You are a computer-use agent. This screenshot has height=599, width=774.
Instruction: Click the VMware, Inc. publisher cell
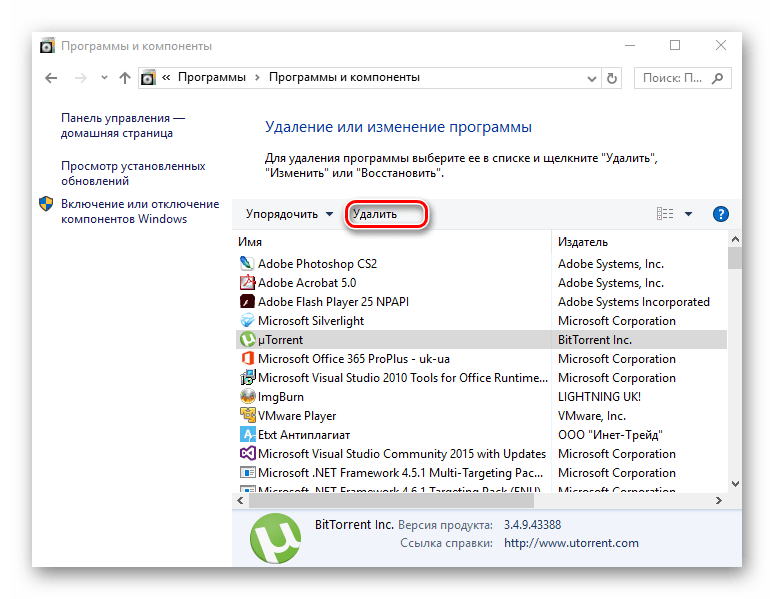tap(592, 416)
